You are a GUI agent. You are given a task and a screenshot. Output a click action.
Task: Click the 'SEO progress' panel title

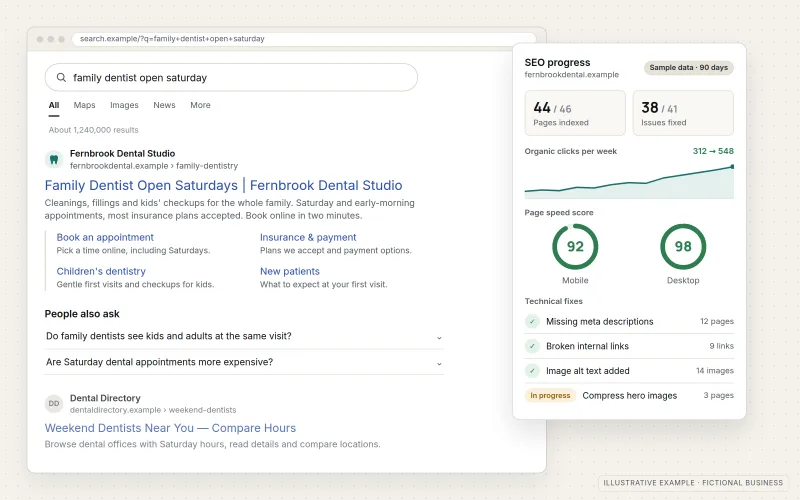tap(557, 62)
